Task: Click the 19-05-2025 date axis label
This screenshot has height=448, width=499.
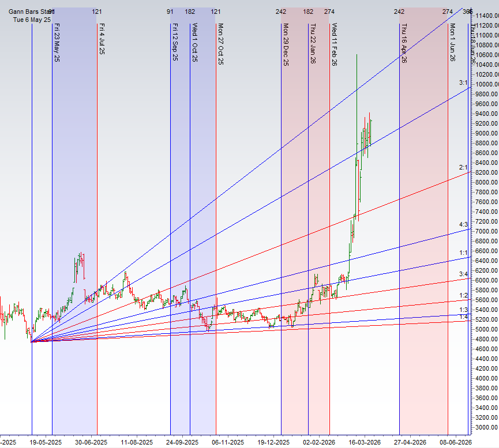Action: click(43, 443)
